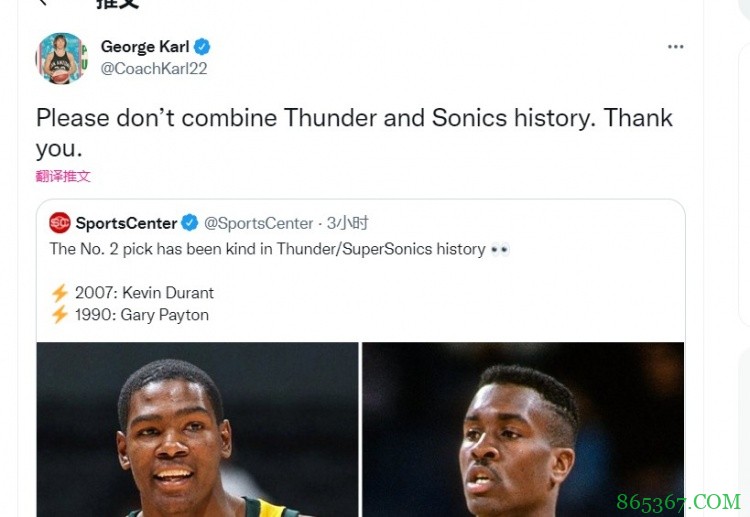Click the quoted SportsCenter tweet text
750x517 pixels.
tap(267, 249)
